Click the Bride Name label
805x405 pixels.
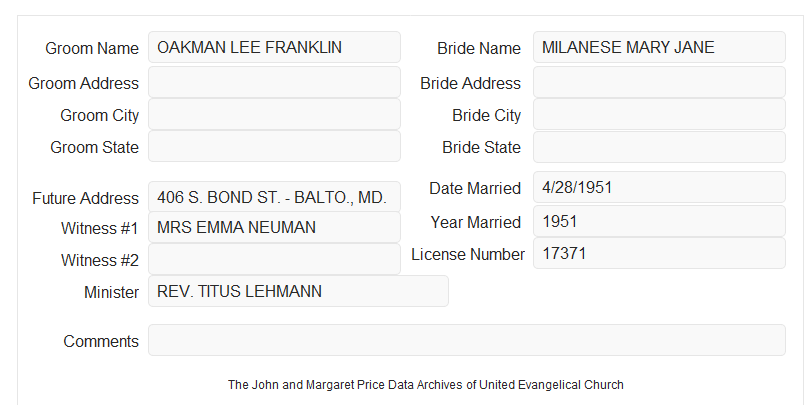click(x=479, y=48)
